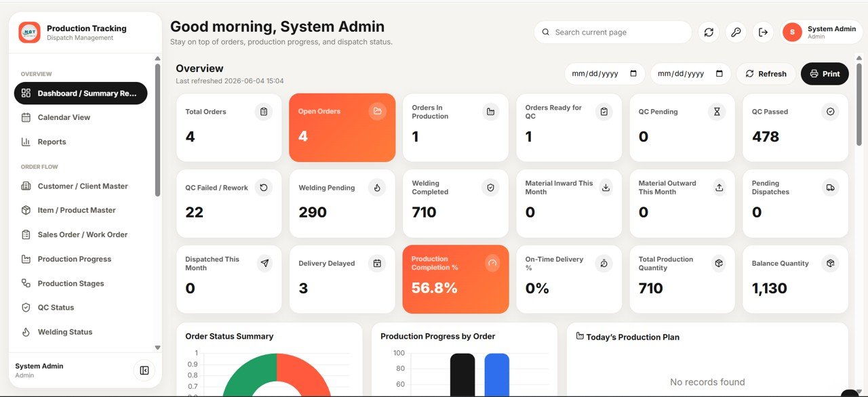Navigate to Production Stages
Screen dimensions: 868x397
pos(81,283)
